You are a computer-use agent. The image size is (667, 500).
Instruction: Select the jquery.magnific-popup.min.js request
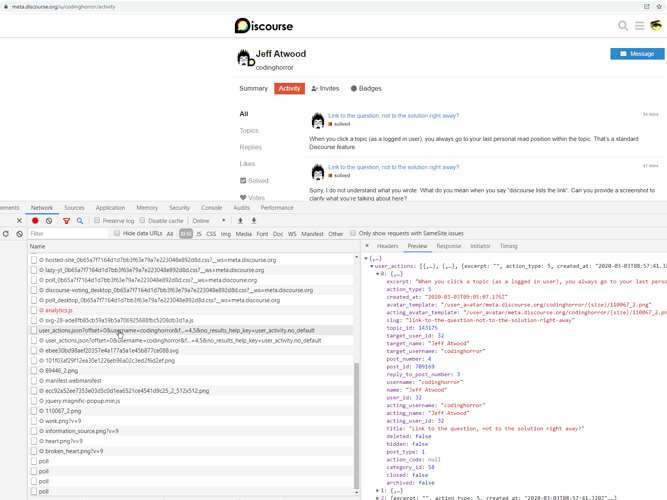click(x=191, y=401)
